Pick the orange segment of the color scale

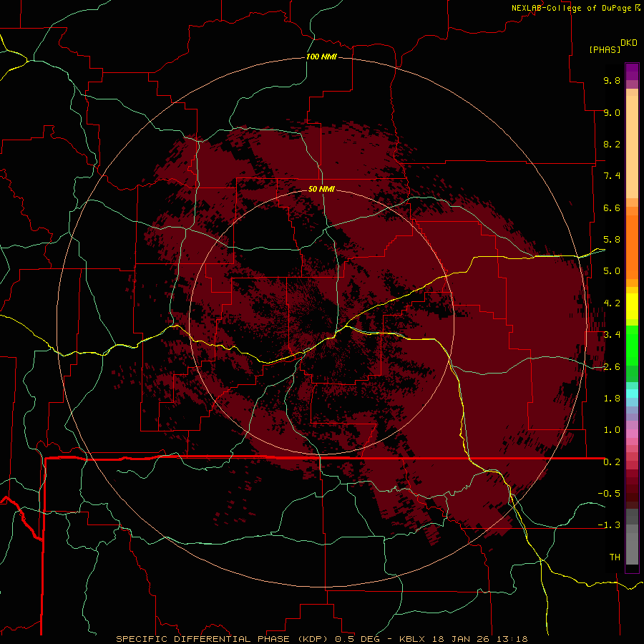coord(632,246)
